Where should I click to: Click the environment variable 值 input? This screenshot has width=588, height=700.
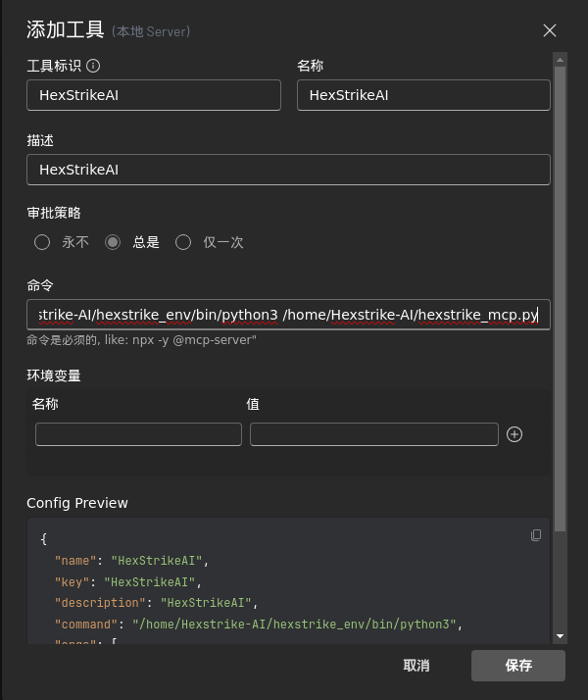373,434
